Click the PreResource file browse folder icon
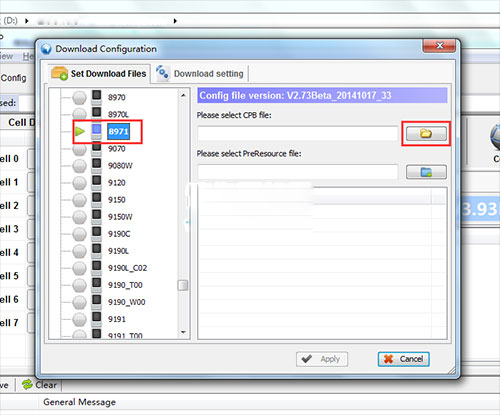 tap(426, 172)
